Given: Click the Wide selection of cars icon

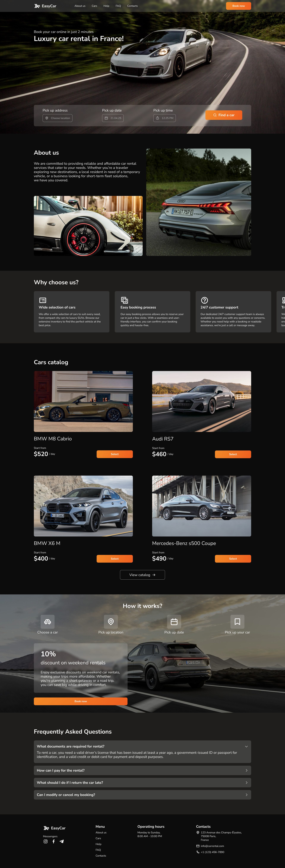Looking at the screenshot, I should [x=43, y=300].
